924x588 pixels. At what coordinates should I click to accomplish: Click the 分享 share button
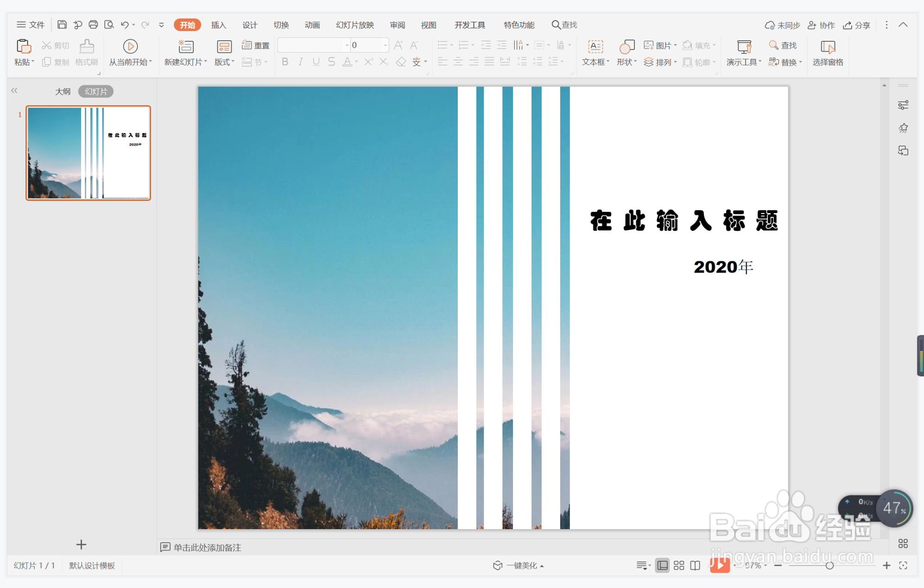(x=856, y=25)
